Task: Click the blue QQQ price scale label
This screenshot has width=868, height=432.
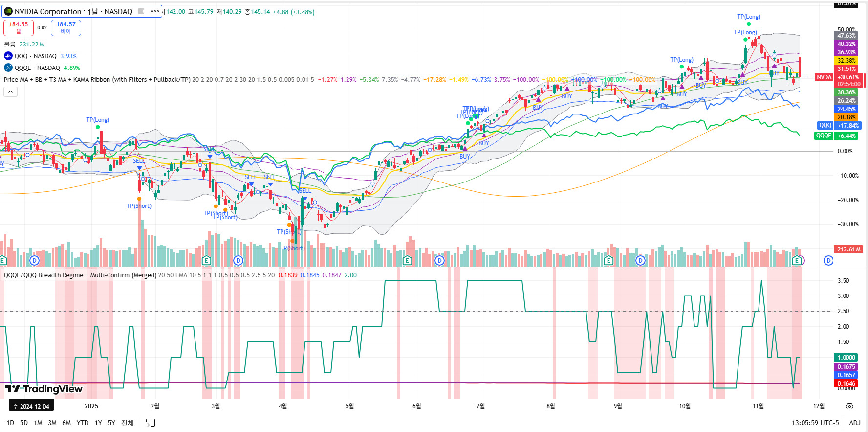Action: pos(825,126)
